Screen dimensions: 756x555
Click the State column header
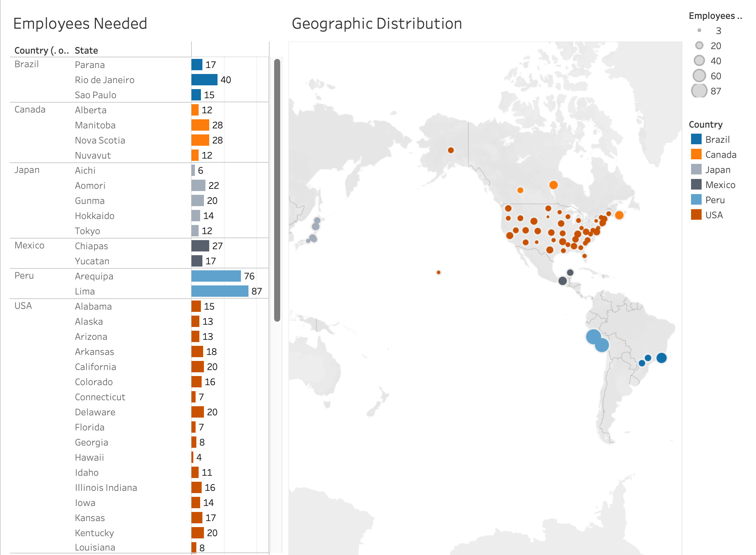point(86,50)
